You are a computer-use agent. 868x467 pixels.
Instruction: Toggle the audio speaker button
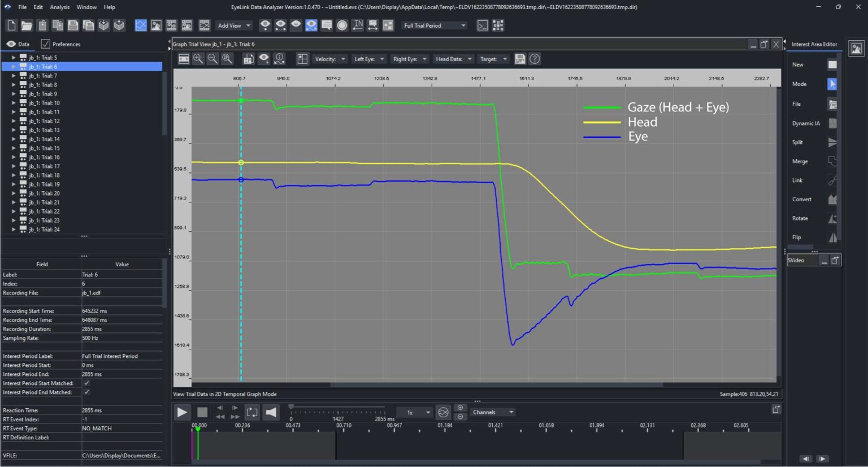coord(271,412)
